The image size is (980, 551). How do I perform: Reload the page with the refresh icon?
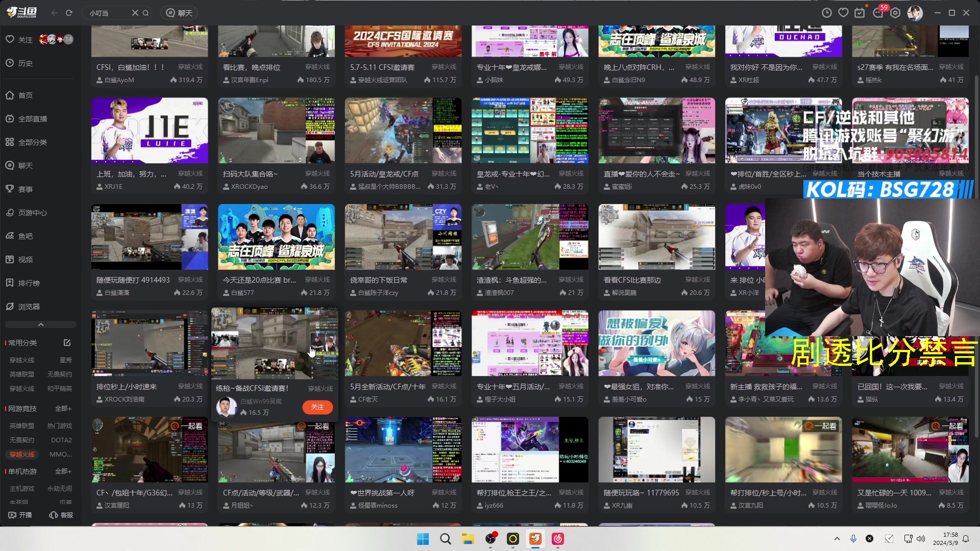click(x=69, y=13)
